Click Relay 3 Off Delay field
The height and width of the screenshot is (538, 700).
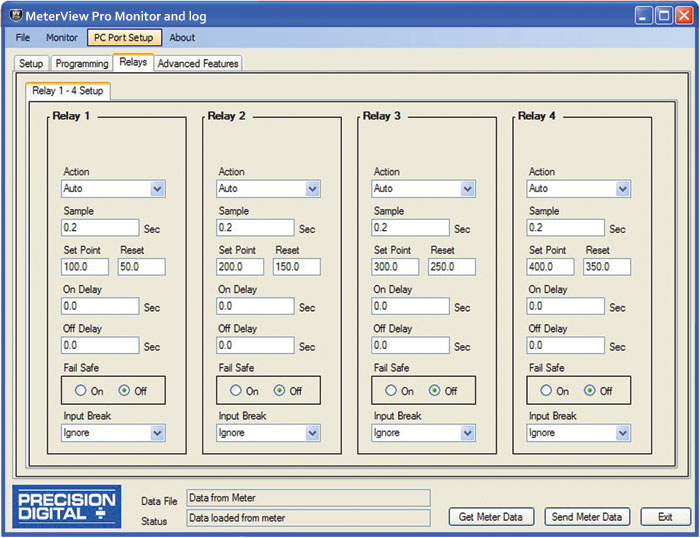coord(410,346)
